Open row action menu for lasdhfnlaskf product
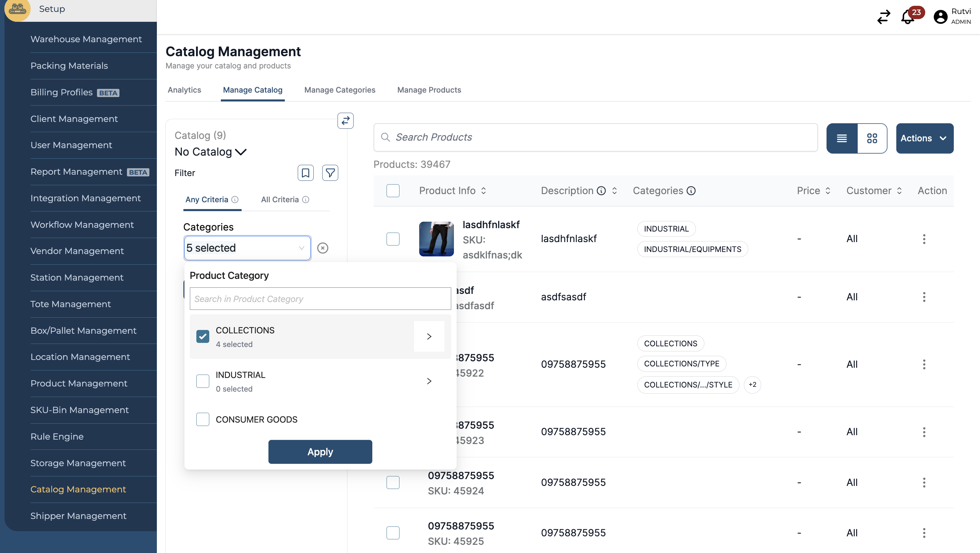The width and height of the screenshot is (980, 553). 924,239
